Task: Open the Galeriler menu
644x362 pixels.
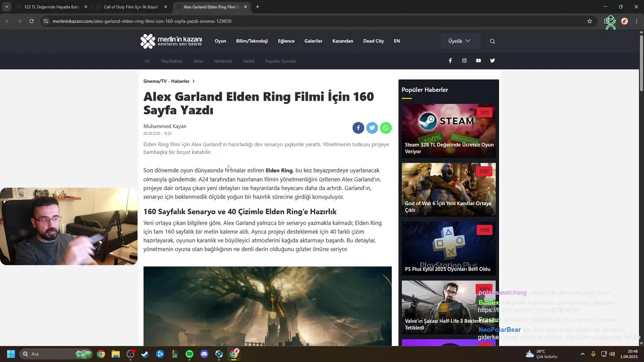Action: coord(313,41)
